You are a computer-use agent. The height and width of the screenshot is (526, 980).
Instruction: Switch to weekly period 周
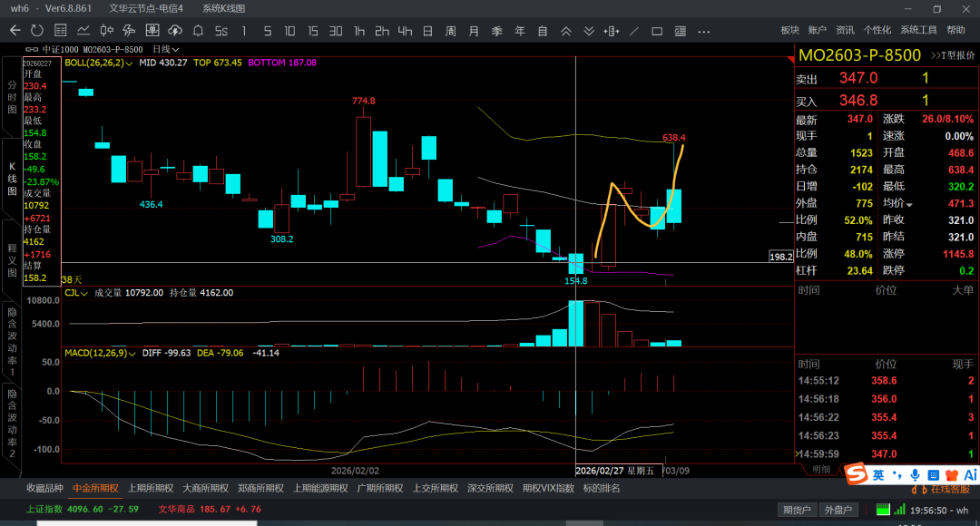[x=450, y=30]
